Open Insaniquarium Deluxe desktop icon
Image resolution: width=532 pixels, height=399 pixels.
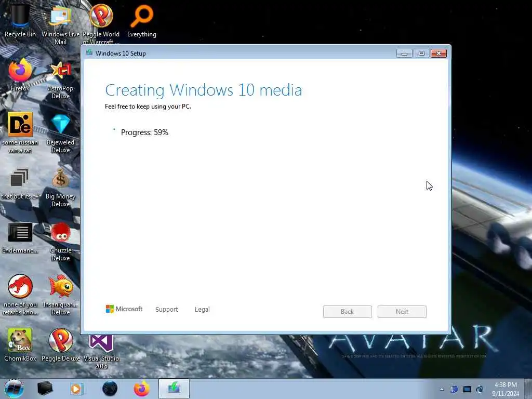point(60,295)
